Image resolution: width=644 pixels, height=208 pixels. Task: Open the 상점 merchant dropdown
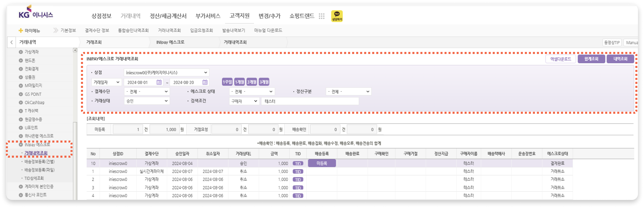166,72
